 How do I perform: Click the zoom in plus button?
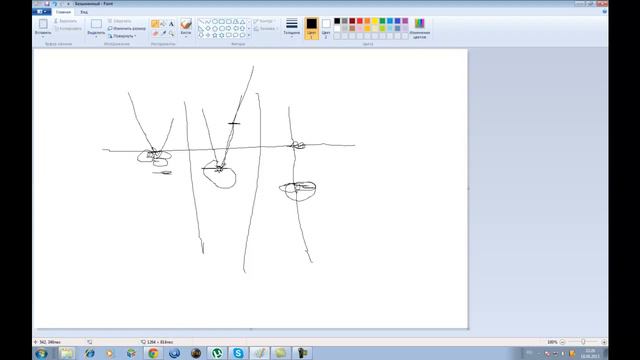[604, 342]
